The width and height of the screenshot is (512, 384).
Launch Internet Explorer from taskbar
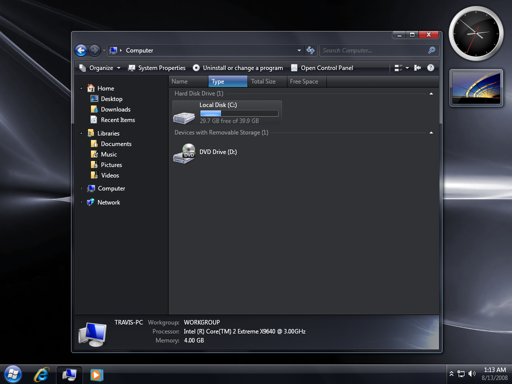41,375
